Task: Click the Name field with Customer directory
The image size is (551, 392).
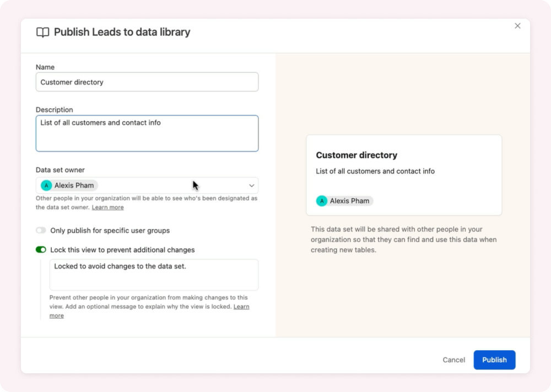Action: point(147,82)
